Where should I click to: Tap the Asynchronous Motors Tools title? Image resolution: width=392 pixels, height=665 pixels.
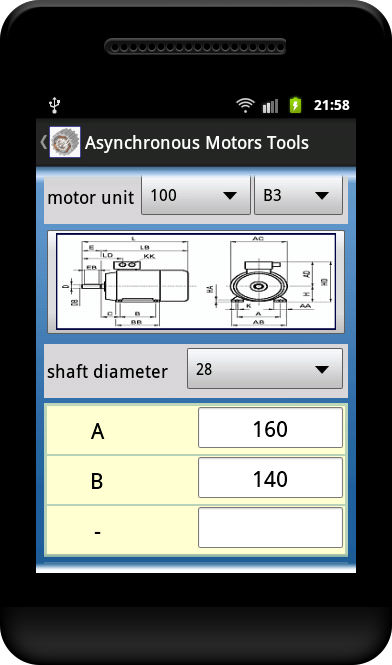click(197, 143)
